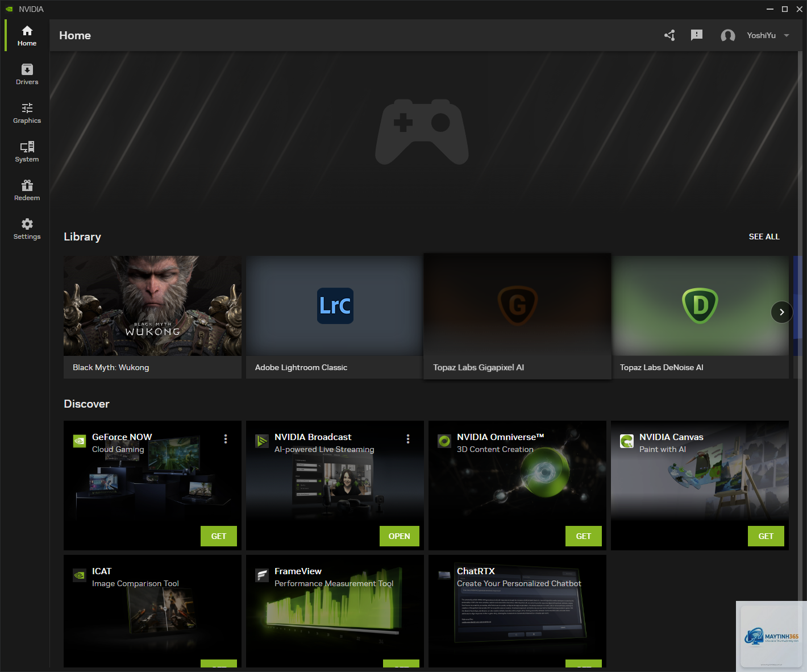The width and height of the screenshot is (807, 672).
Task: Open the Redeem section
Action: (x=27, y=190)
